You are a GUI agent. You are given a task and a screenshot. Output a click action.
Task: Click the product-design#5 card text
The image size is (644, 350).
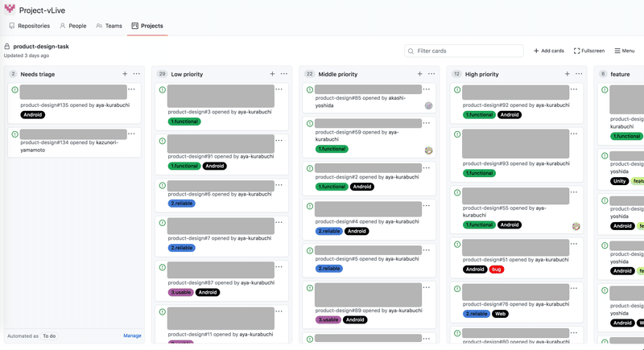click(367, 259)
